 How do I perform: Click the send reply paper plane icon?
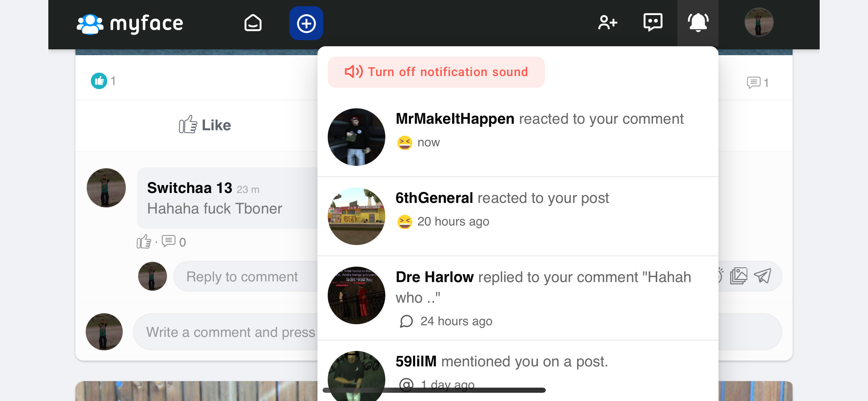tap(763, 276)
